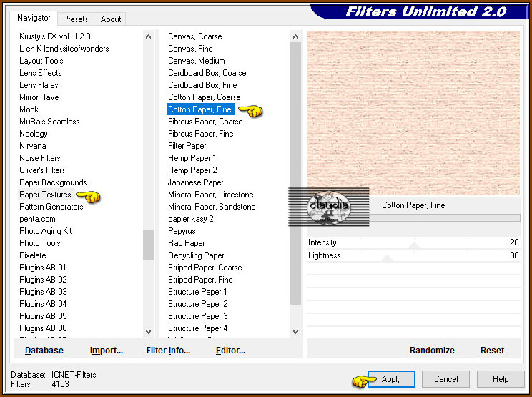The height and width of the screenshot is (397, 532).
Task: Select the Lens Effects category
Action: 41,73
